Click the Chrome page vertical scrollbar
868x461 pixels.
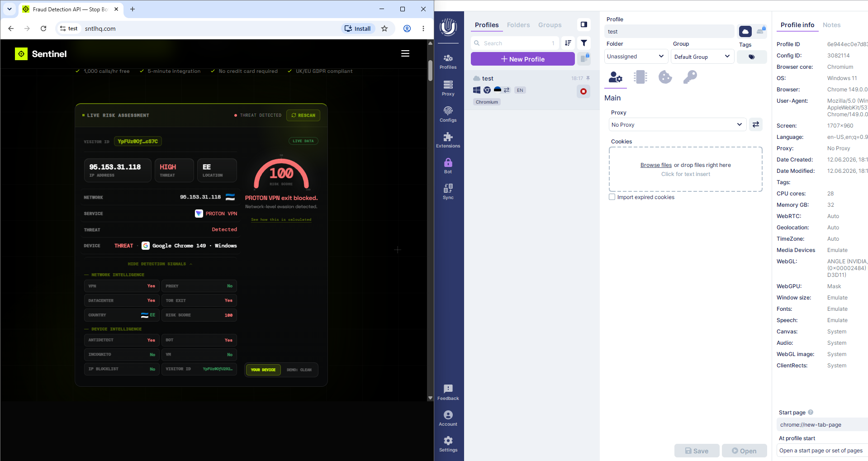click(x=430, y=70)
